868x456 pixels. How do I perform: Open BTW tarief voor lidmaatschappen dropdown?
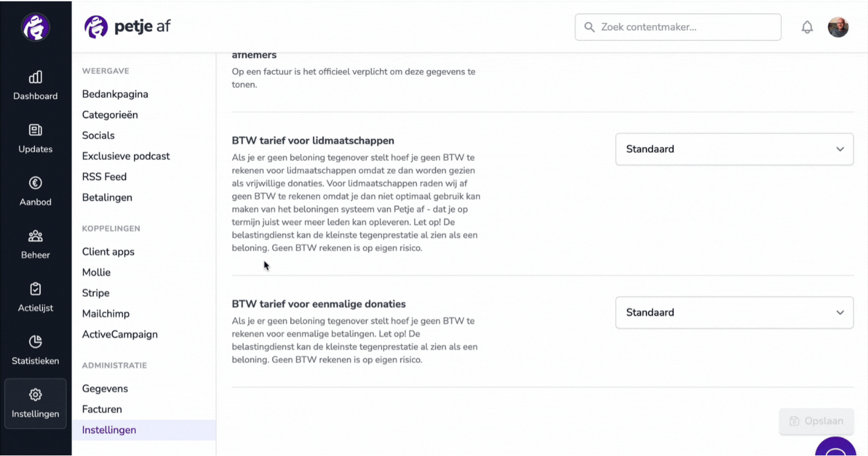[734, 149]
